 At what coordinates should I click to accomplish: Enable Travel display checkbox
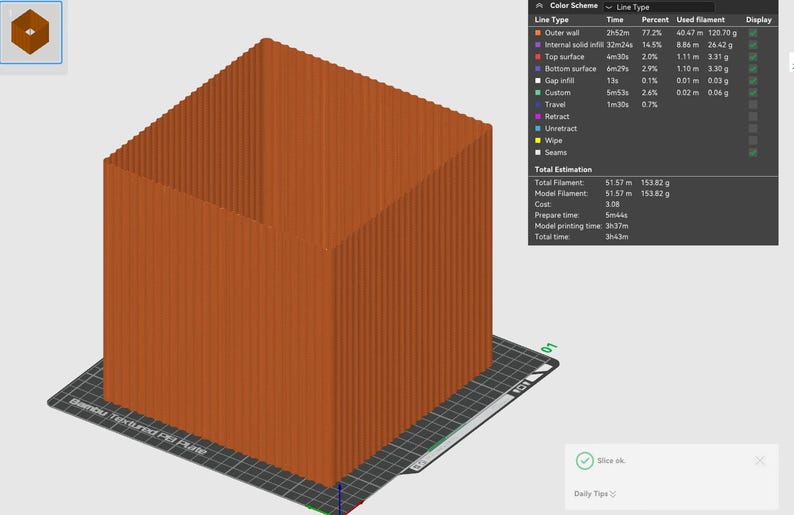pos(753,105)
